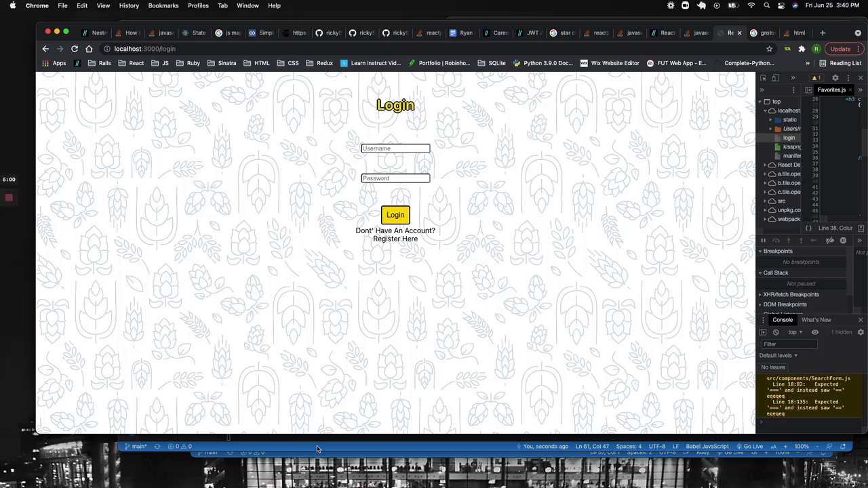Click the pretty-print braces icon

(808, 228)
